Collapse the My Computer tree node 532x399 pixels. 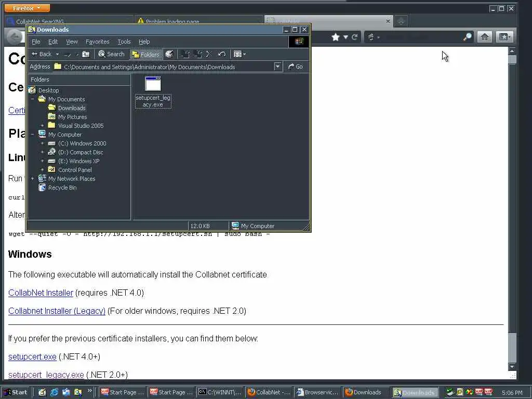(x=33, y=135)
